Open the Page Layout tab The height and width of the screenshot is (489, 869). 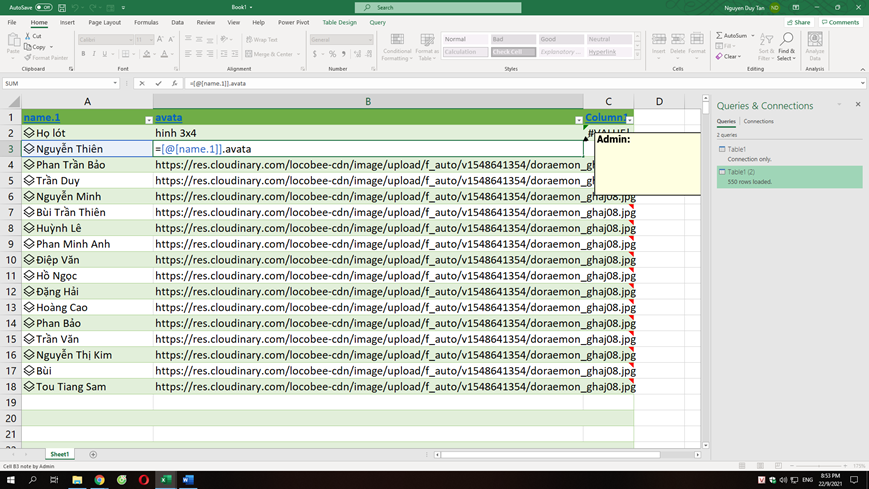click(x=104, y=23)
